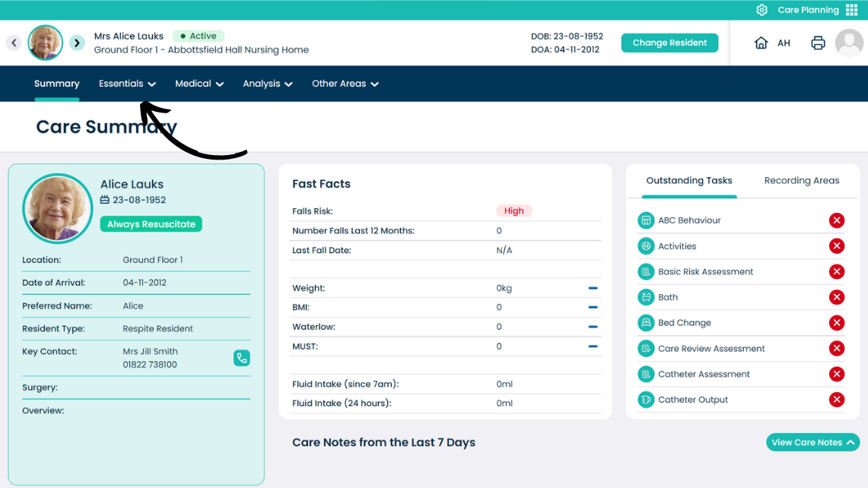Click resident thumbnail photo in header
The width and height of the screenshot is (868, 488).
tap(46, 43)
